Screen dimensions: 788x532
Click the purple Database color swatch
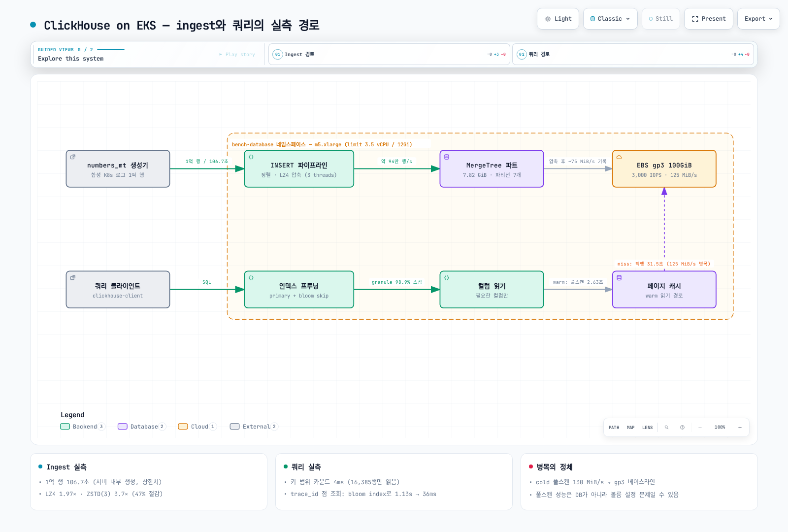123,427
